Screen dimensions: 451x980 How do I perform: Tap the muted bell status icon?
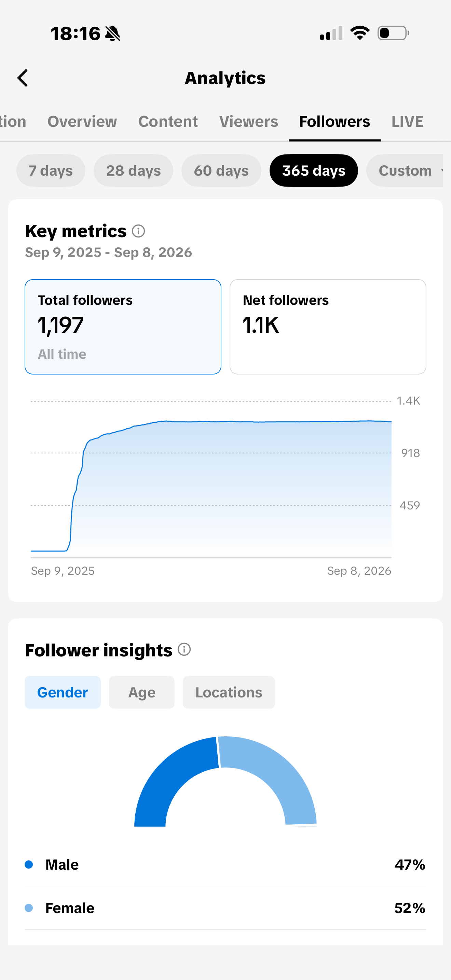pos(112,33)
